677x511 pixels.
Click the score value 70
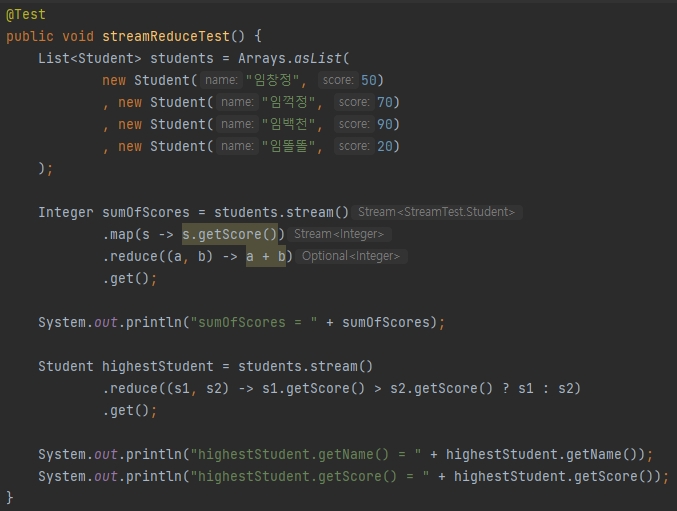(x=384, y=102)
